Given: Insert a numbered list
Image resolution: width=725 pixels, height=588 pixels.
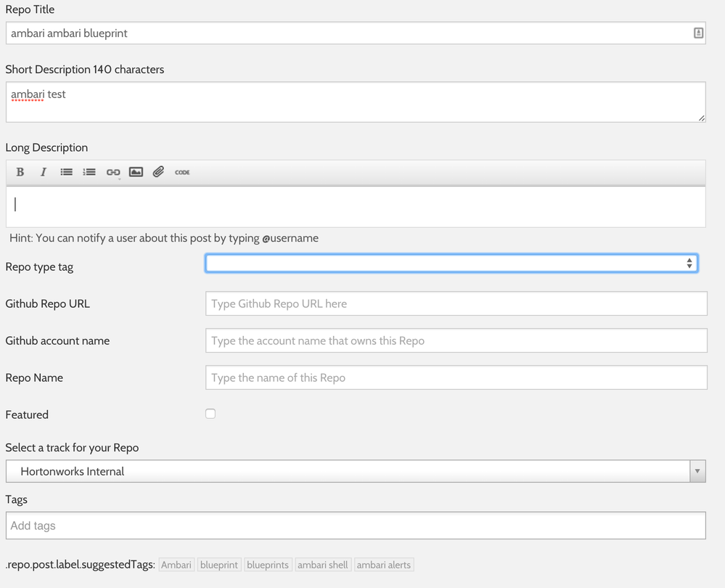Looking at the screenshot, I should pos(89,172).
